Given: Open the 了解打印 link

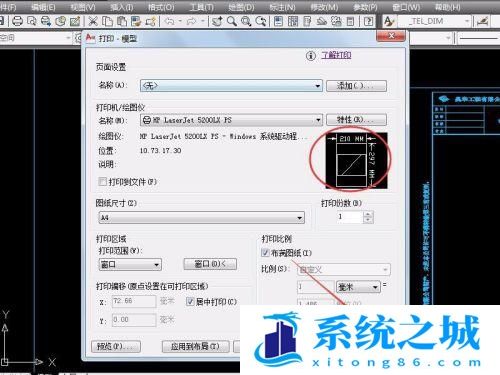Looking at the screenshot, I should pos(336,55).
